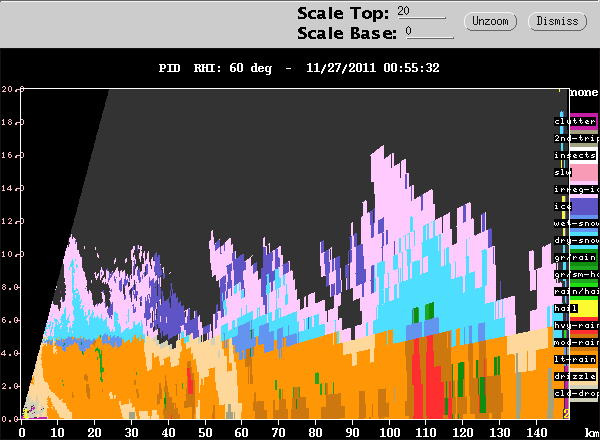Select the 'gr/rain' legend label
Screen dimensions: 600x440
pyautogui.click(x=575, y=257)
